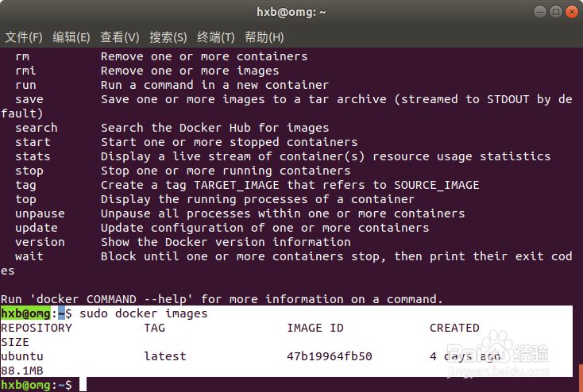
Task: Click the 88.1MB size value
Action: pos(21,371)
